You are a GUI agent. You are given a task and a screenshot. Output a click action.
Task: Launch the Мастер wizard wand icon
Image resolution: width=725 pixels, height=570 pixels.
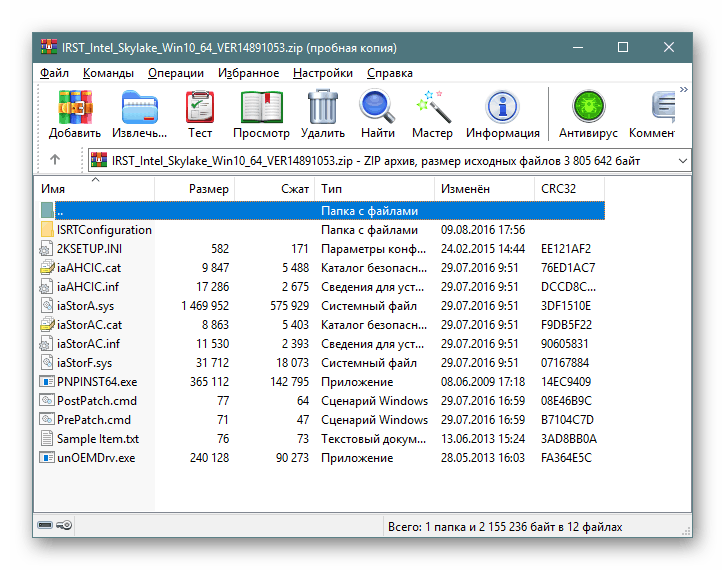(x=433, y=108)
